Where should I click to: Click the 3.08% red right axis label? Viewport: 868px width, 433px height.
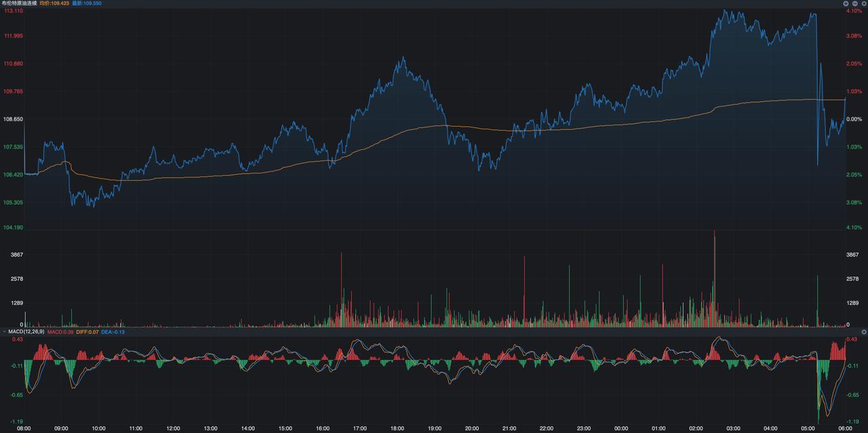pos(854,35)
